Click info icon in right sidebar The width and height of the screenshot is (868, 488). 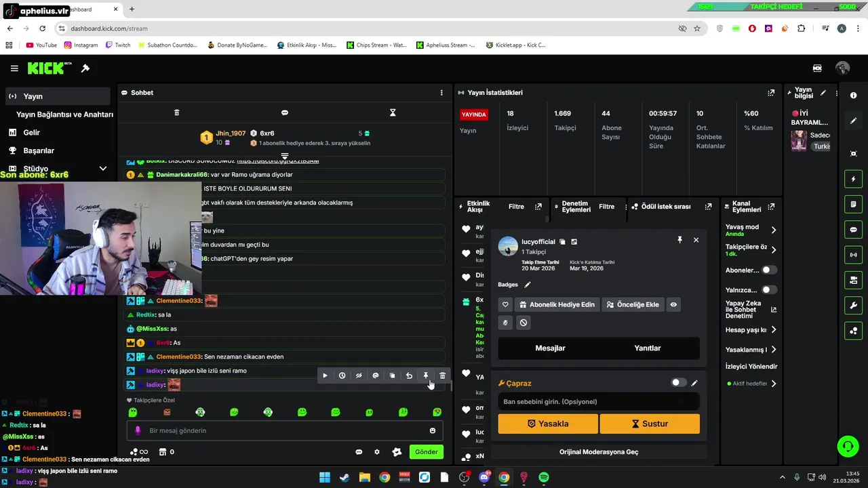854,96
